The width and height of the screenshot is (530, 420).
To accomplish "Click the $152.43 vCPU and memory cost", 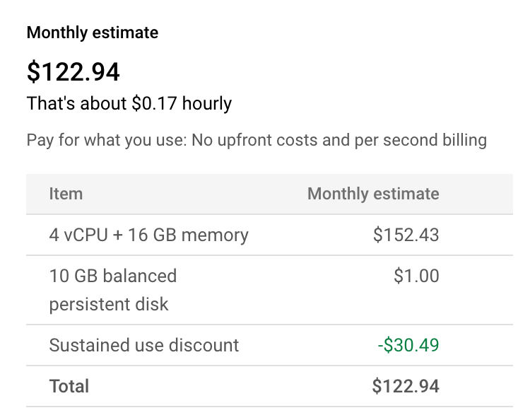I will (406, 235).
